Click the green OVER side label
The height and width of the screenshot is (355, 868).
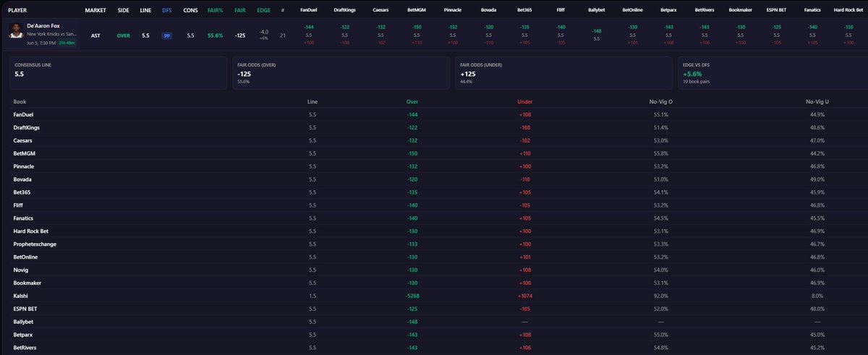tap(124, 35)
